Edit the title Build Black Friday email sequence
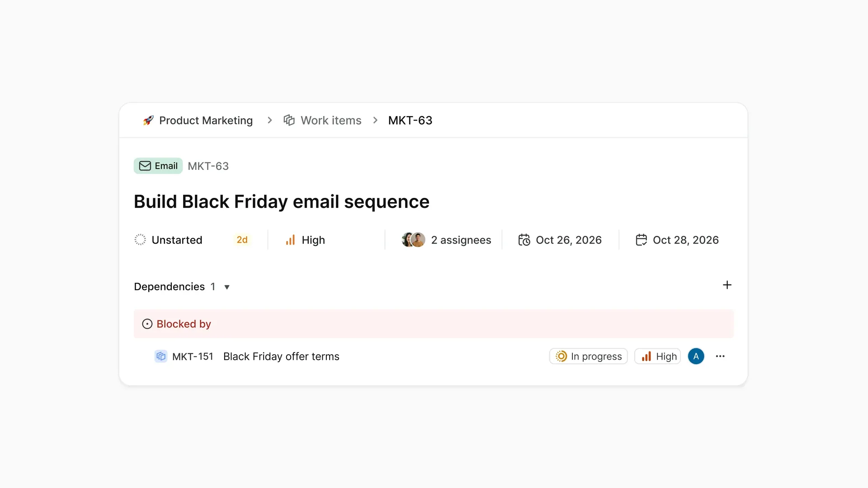 click(x=281, y=202)
